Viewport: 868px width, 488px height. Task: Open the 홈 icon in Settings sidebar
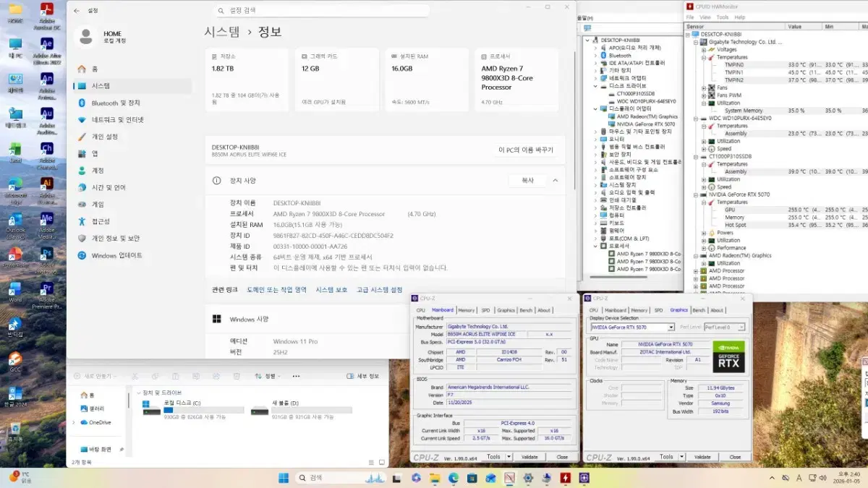82,69
